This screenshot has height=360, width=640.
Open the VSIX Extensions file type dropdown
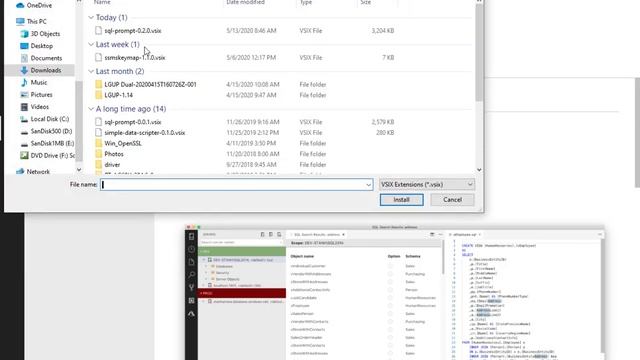tap(427, 184)
